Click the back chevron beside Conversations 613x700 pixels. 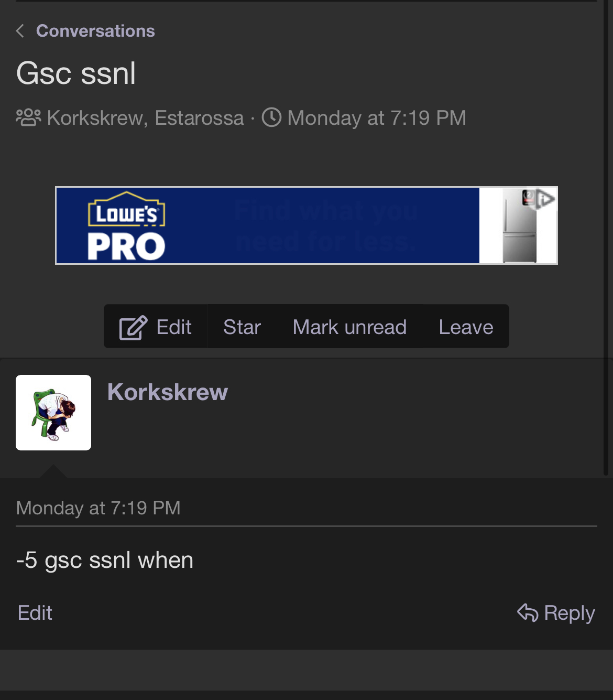pyautogui.click(x=20, y=31)
